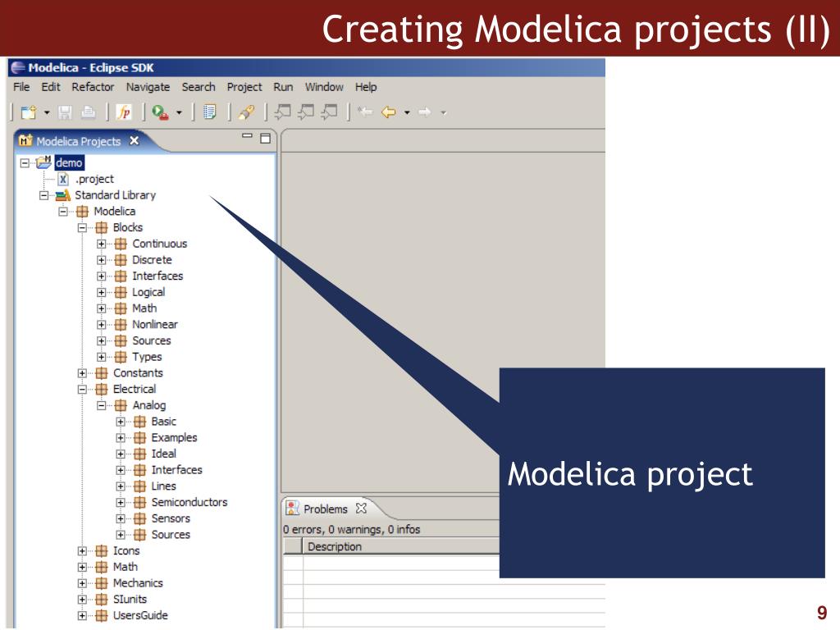Image resolution: width=840 pixels, height=630 pixels.
Task: Open the Edit menu
Action: pyautogui.click(x=51, y=87)
